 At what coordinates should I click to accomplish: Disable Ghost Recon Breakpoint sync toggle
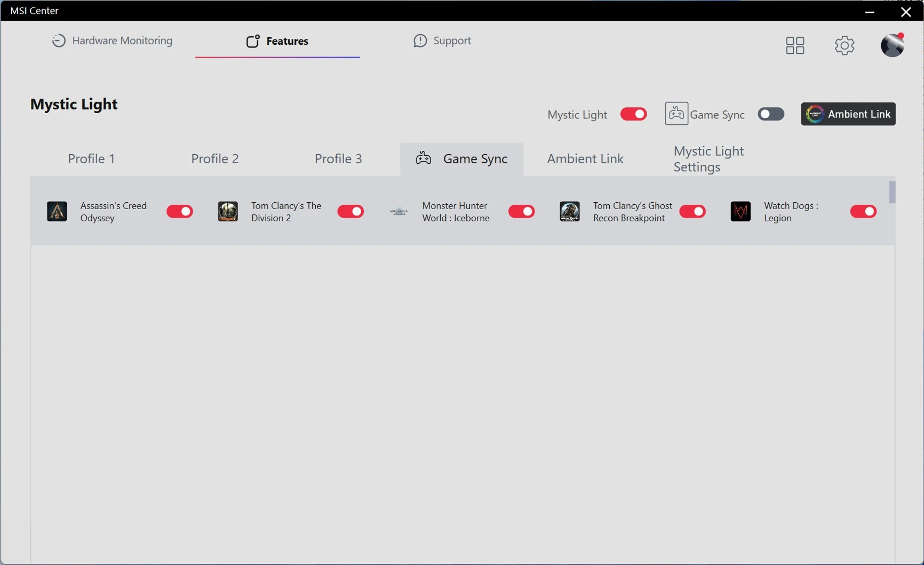(692, 211)
